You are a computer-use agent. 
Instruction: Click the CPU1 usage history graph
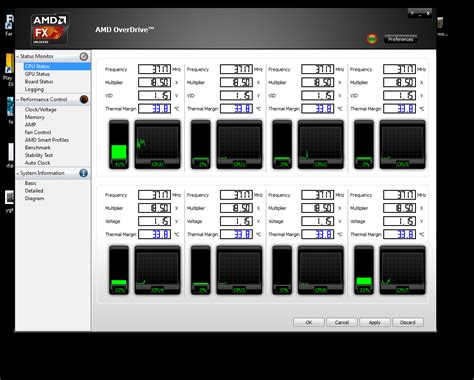click(239, 144)
